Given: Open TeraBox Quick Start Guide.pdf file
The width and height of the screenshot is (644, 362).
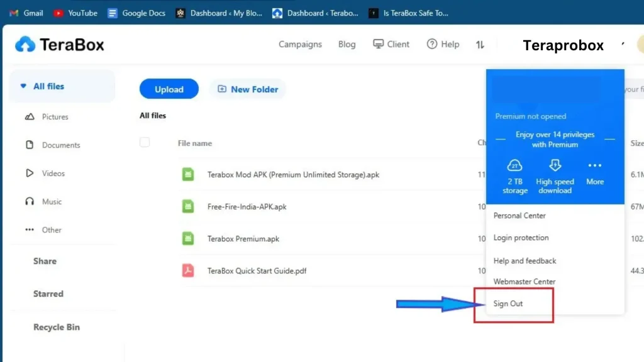Looking at the screenshot, I should pos(257,271).
